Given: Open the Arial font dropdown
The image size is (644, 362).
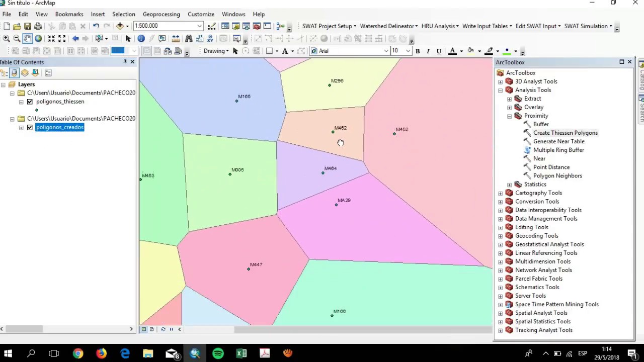Looking at the screenshot, I should pos(386,51).
